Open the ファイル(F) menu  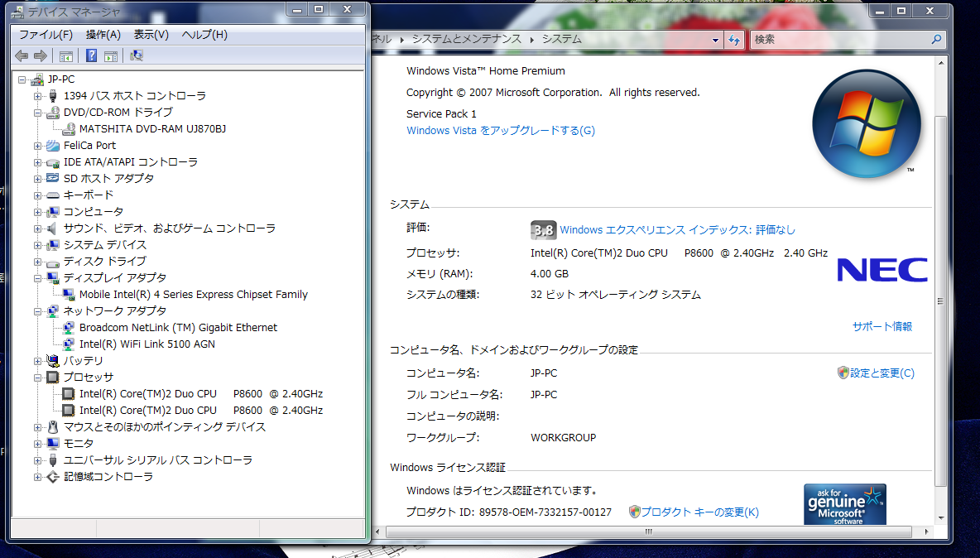(46, 35)
